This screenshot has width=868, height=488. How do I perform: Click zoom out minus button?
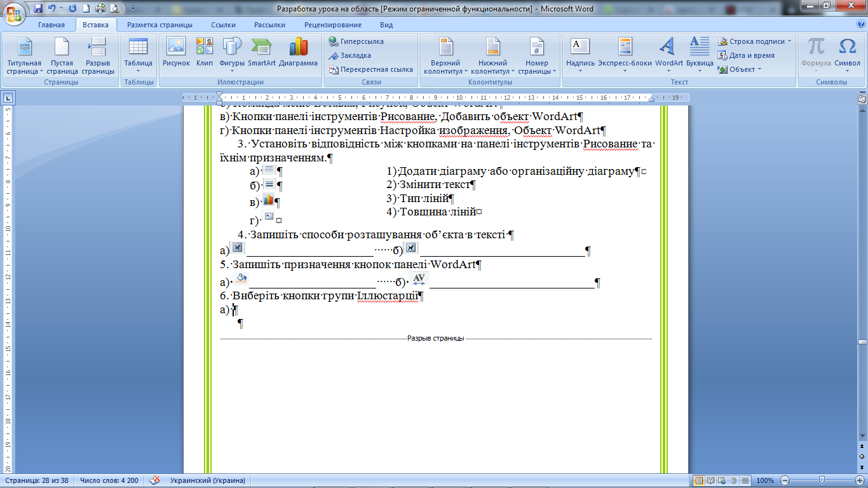(x=785, y=480)
